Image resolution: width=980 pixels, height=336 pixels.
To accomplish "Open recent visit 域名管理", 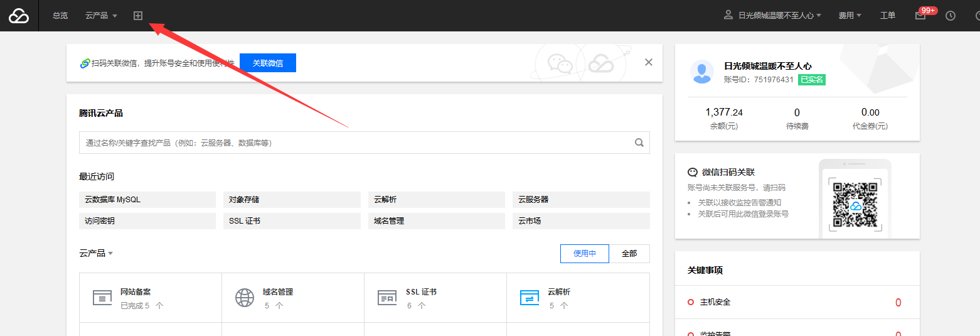I will point(437,221).
